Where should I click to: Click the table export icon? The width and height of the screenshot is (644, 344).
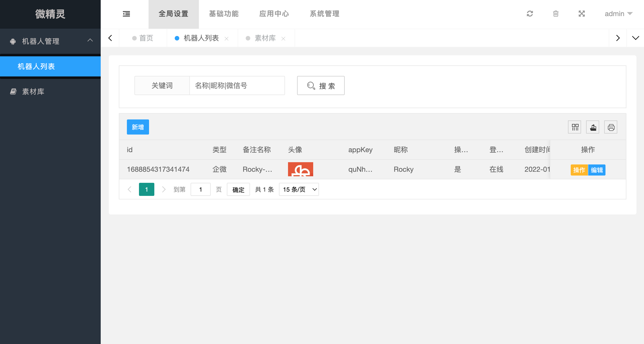(x=593, y=127)
